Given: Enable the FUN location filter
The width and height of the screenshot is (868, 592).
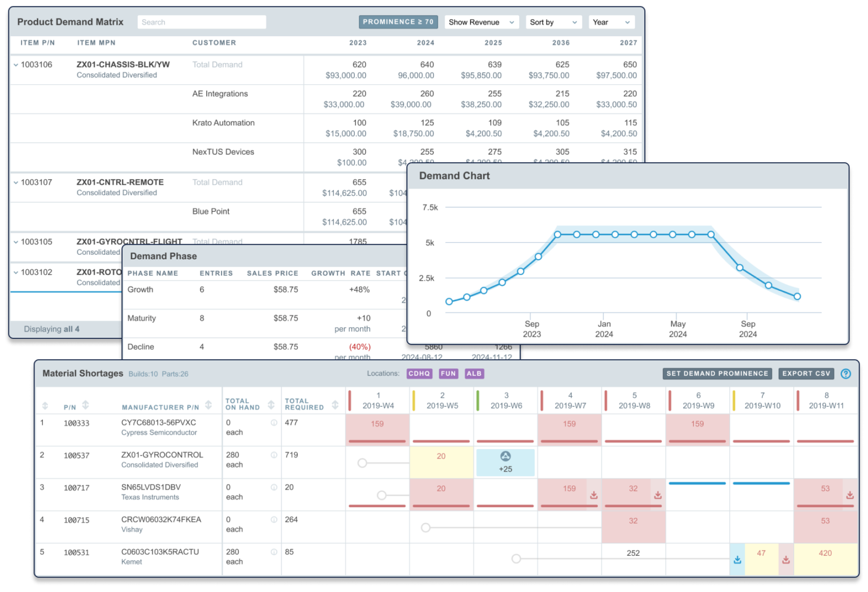Looking at the screenshot, I should click(448, 373).
